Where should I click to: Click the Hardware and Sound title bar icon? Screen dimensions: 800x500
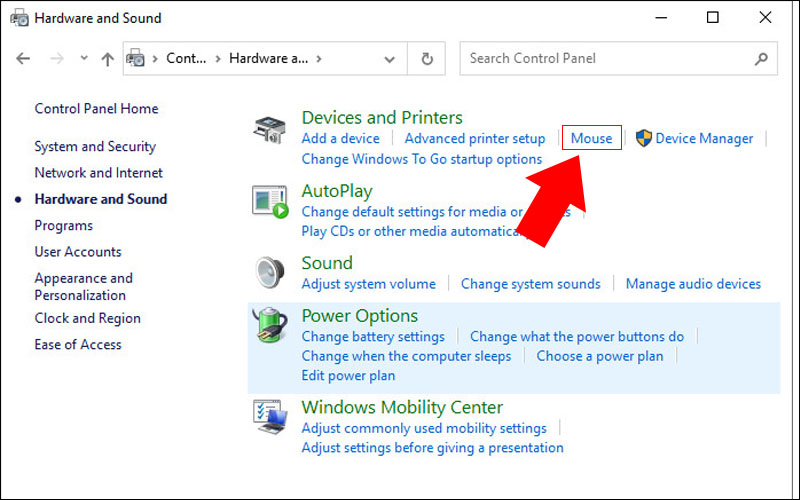pyautogui.click(x=19, y=18)
